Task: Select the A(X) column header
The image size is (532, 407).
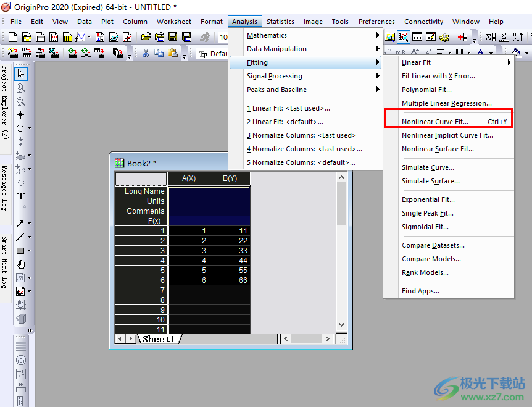Action: click(x=189, y=178)
